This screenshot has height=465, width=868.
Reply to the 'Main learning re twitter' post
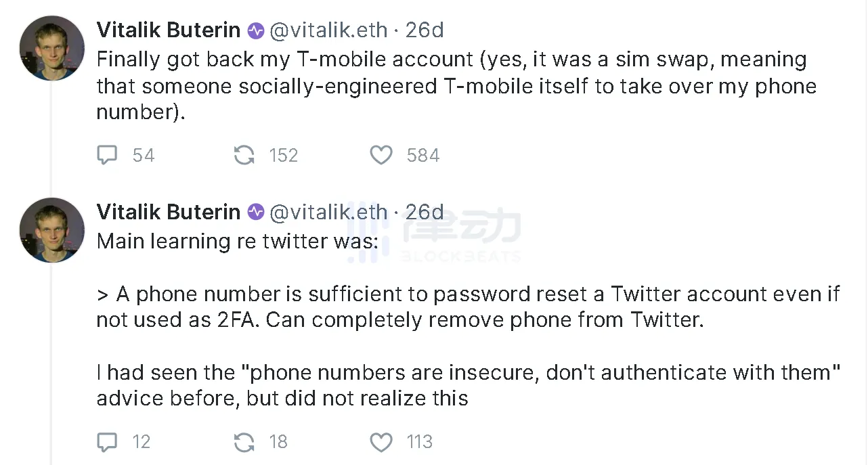107,442
